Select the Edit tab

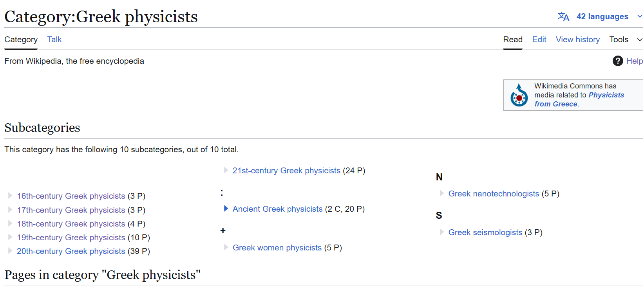(x=539, y=40)
